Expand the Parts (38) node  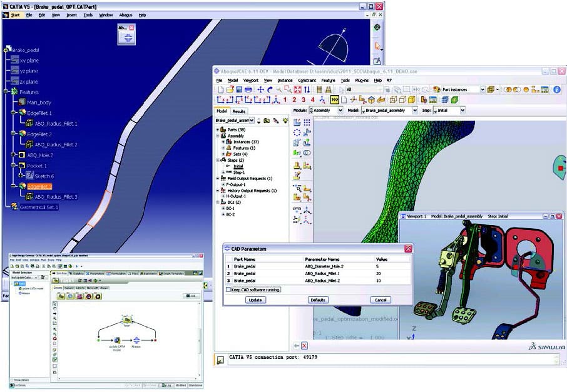pyautogui.click(x=218, y=129)
